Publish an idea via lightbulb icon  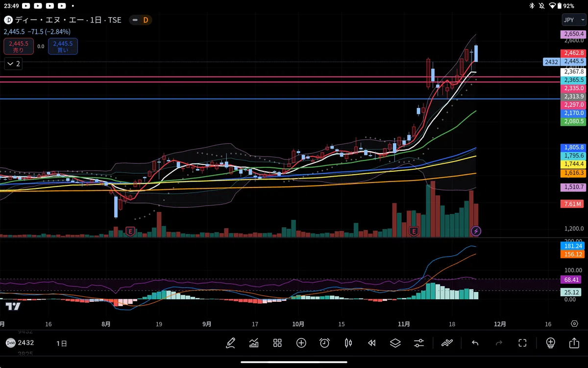(550, 343)
